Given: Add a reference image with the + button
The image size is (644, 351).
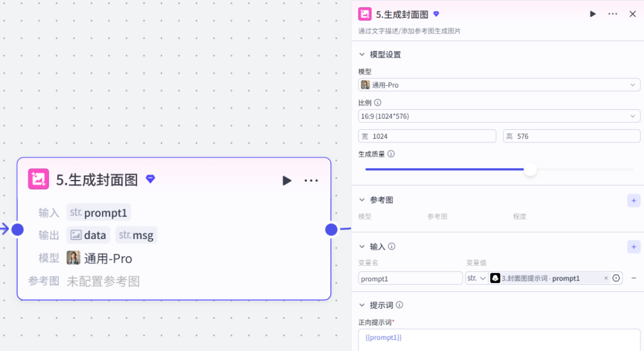Looking at the screenshot, I should coord(633,200).
